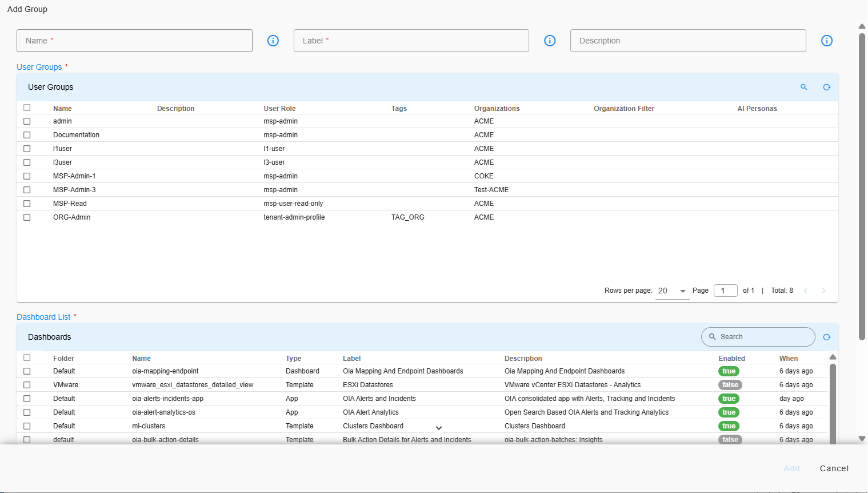Click the Cancel button
This screenshot has height=493, width=868.
click(x=834, y=468)
